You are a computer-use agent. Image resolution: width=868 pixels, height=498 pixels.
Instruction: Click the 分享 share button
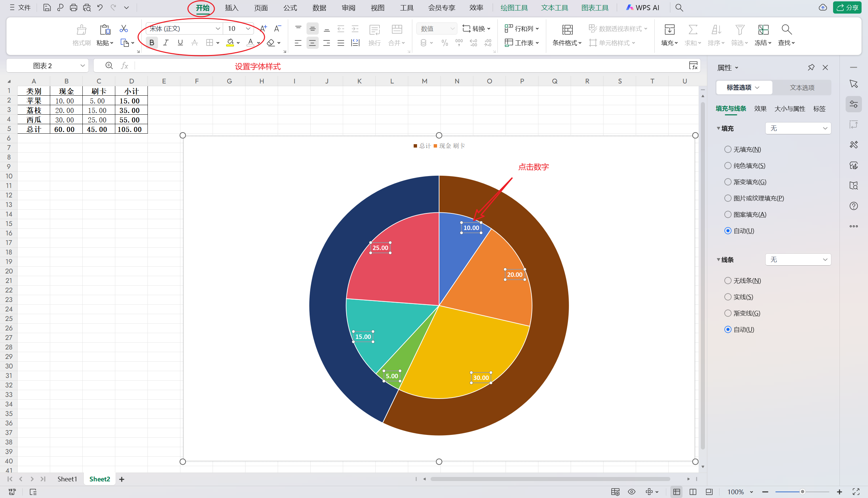click(847, 7)
